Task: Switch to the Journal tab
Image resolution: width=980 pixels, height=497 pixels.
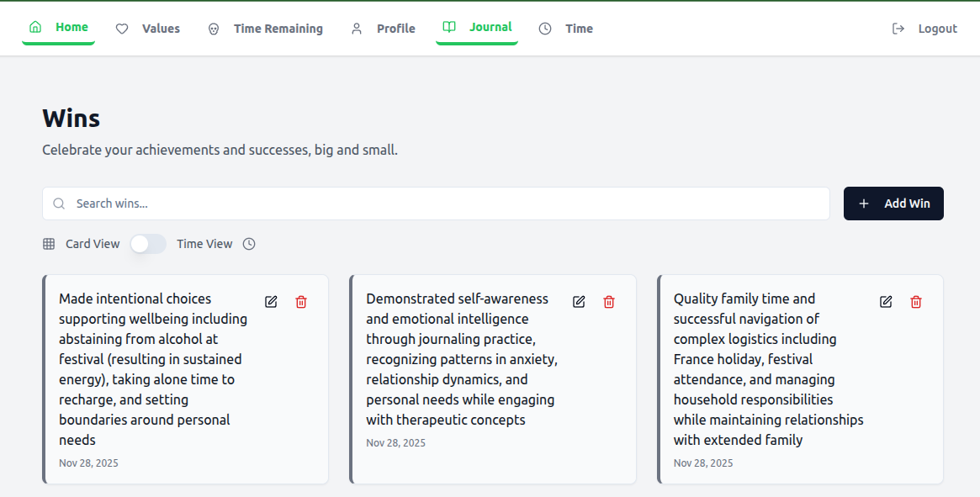Action: (x=477, y=28)
